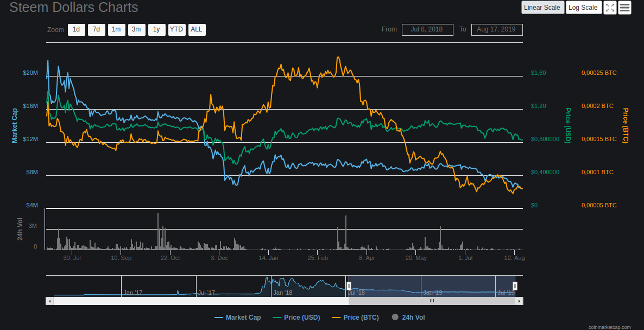The image size is (644, 330).
Task: Select the YTD zoom range
Action: 177,29
